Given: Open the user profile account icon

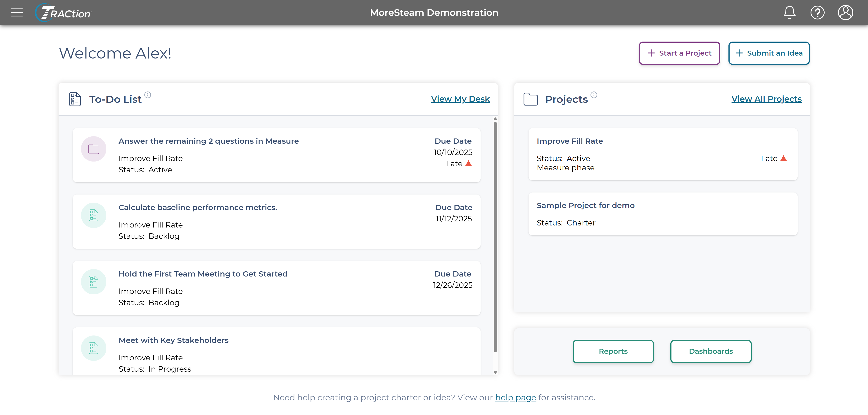Looking at the screenshot, I should pyautogui.click(x=845, y=13).
